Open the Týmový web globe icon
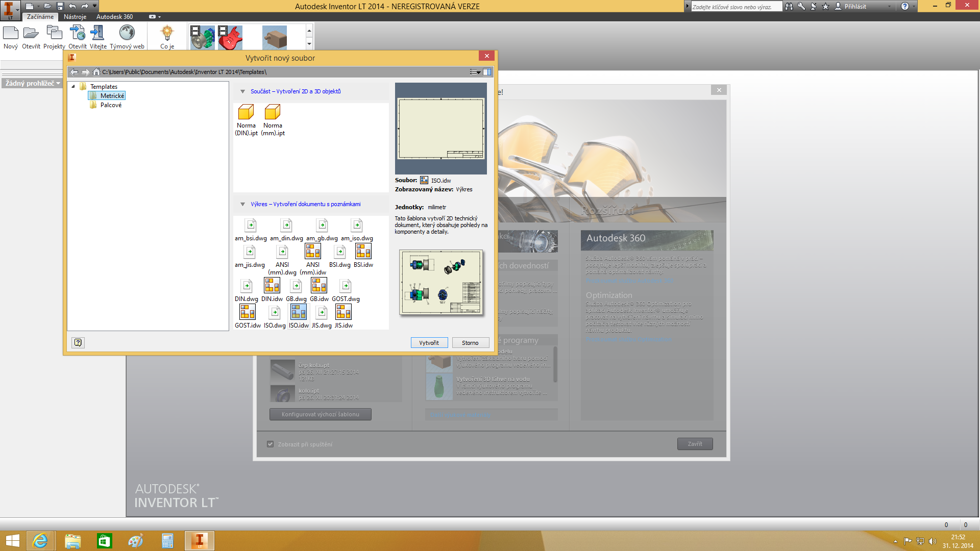This screenshot has width=980, height=551. (127, 34)
